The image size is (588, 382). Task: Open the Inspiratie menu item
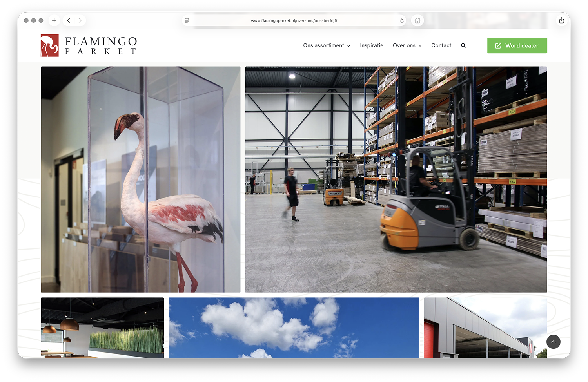click(372, 45)
